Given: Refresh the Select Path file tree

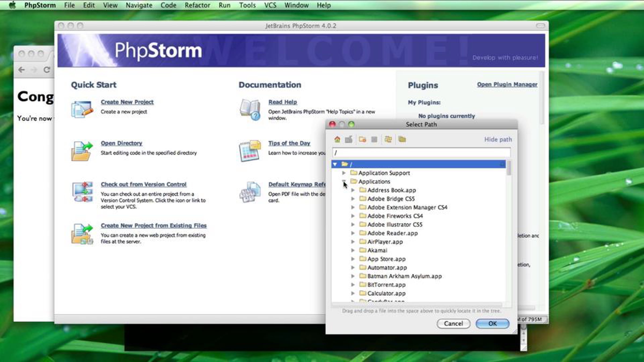Looking at the screenshot, I should (x=388, y=139).
